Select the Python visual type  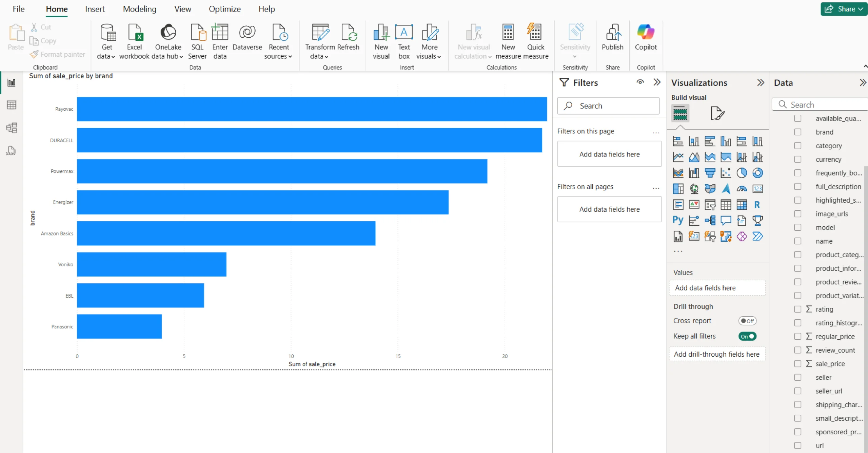click(678, 221)
